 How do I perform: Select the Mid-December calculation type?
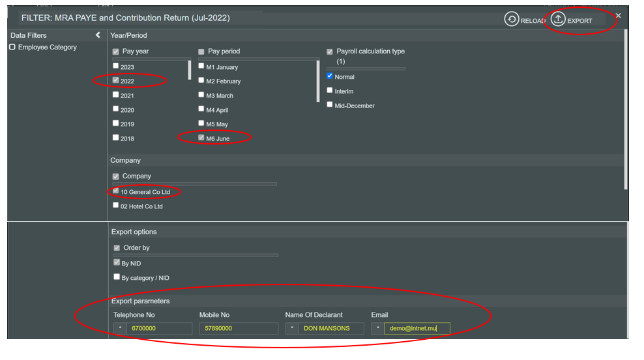click(330, 105)
